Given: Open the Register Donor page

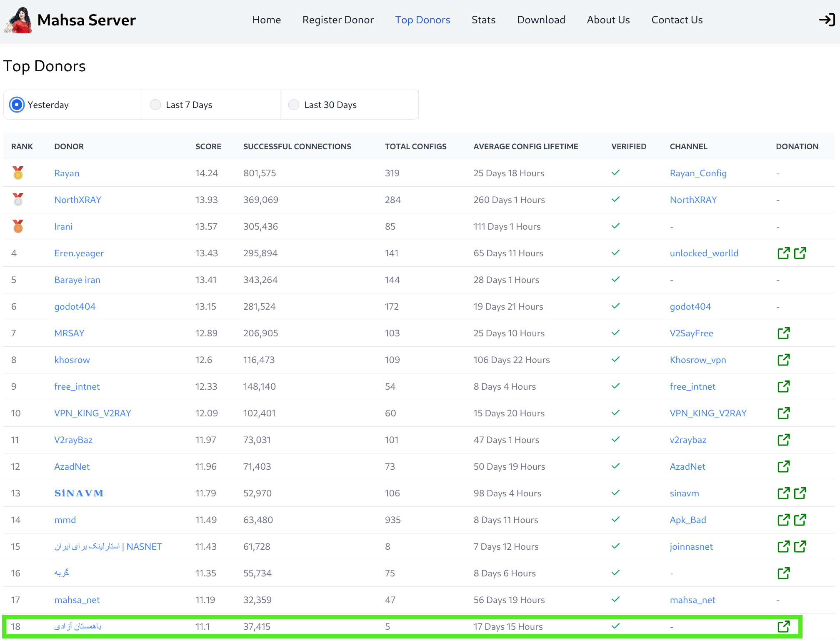Looking at the screenshot, I should coord(338,20).
